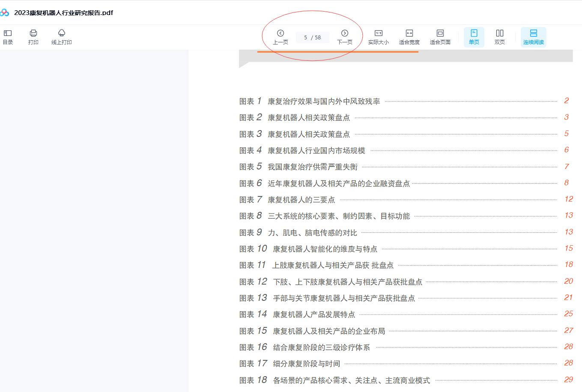This screenshot has height=392, width=582.
Task: Fit document using 适合宽度
Action: click(409, 37)
